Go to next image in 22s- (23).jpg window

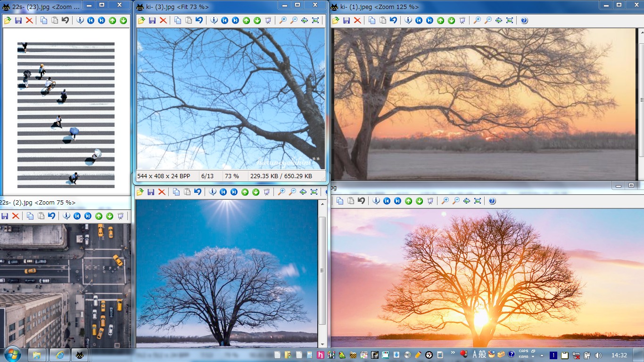pos(101,20)
